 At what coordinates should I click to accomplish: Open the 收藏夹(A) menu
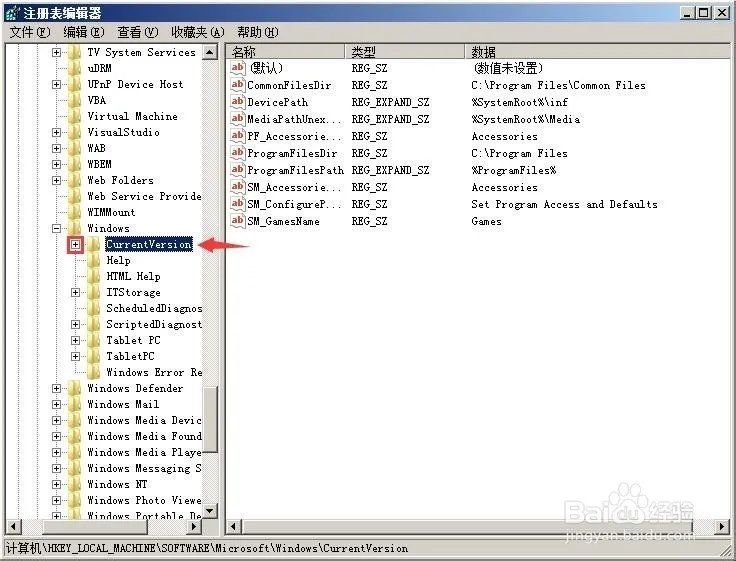tap(198, 32)
